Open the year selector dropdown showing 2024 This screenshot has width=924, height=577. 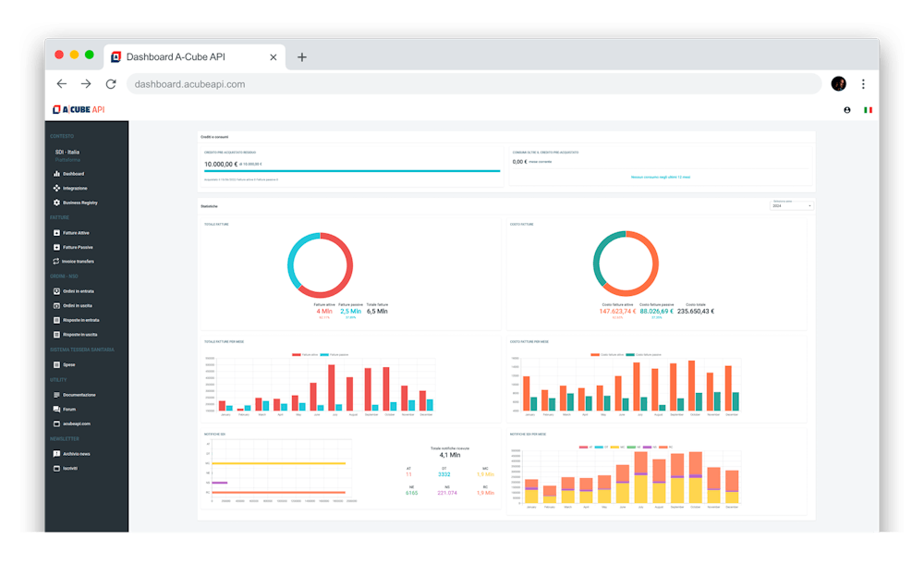(792, 205)
